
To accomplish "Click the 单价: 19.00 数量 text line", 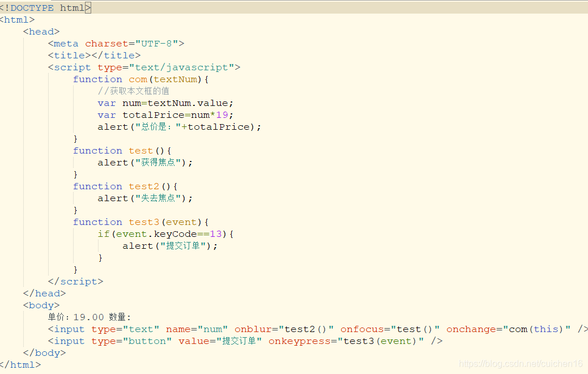I will click(x=90, y=317).
